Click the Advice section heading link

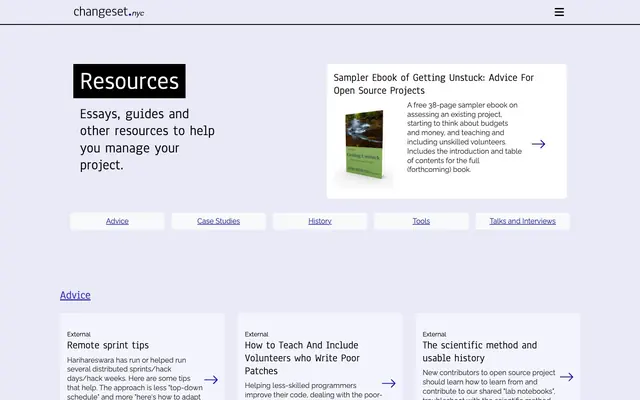[75, 295]
